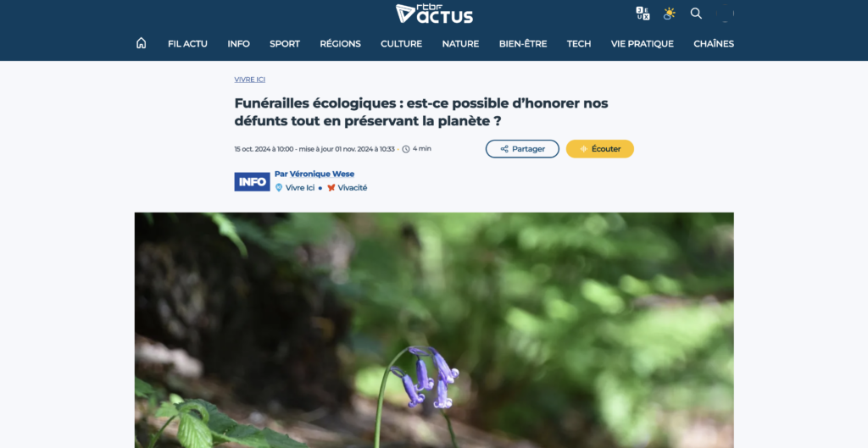This screenshot has height=448, width=868.
Task: Click the blue INFO badge
Action: [x=252, y=181]
